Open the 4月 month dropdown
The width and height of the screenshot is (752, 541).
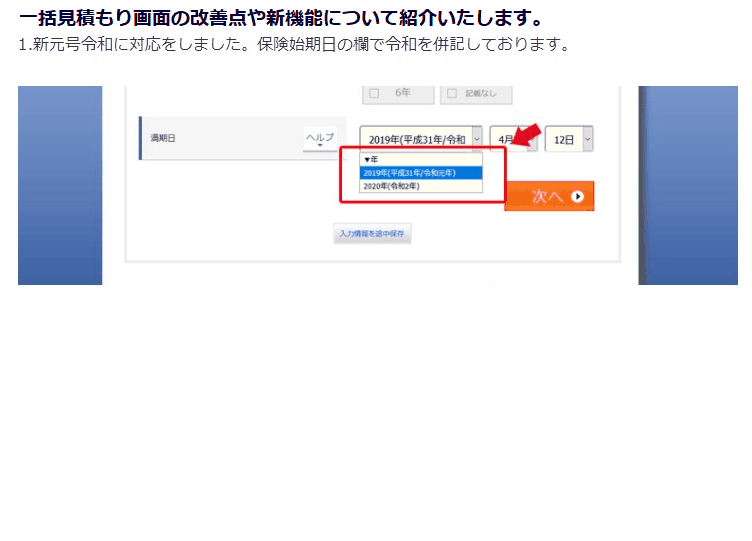coord(513,139)
